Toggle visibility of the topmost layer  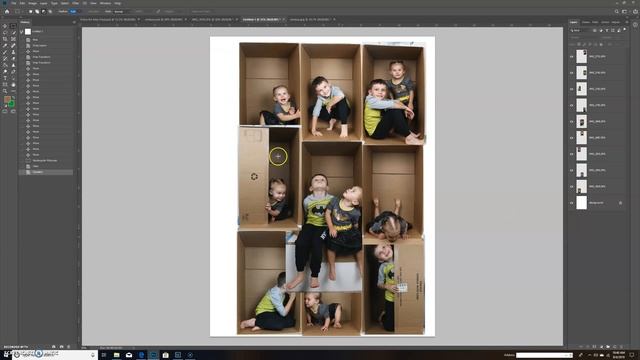click(x=571, y=57)
